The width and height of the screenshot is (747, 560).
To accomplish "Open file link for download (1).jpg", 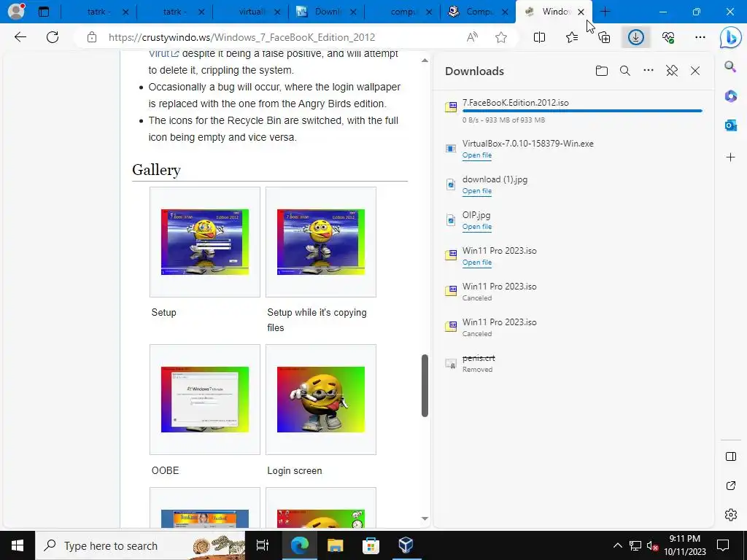I will click(x=477, y=191).
